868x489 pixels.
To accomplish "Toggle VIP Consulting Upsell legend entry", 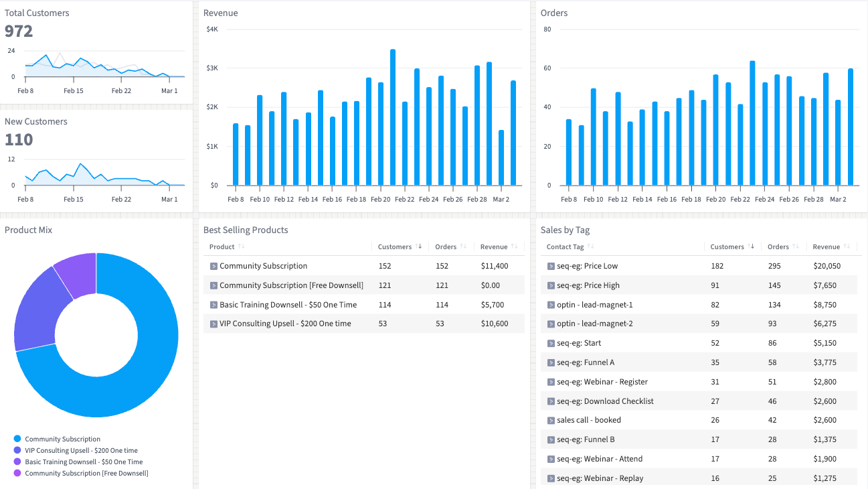I will [81, 451].
